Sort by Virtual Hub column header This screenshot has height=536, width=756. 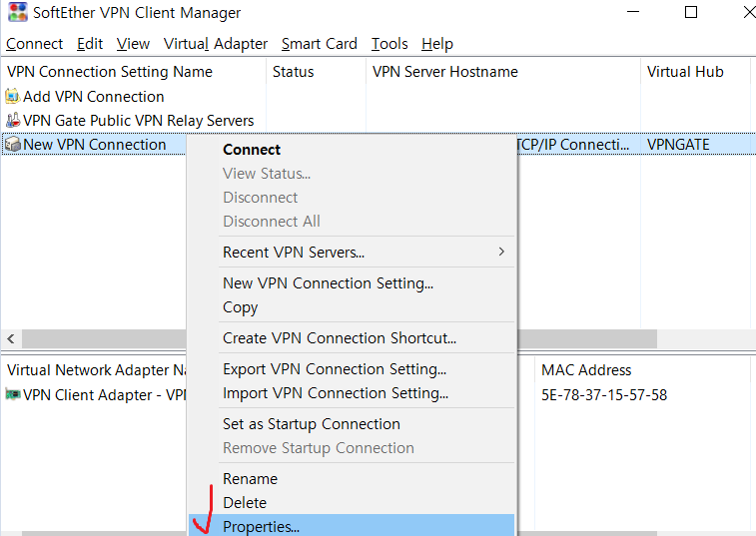(695, 72)
